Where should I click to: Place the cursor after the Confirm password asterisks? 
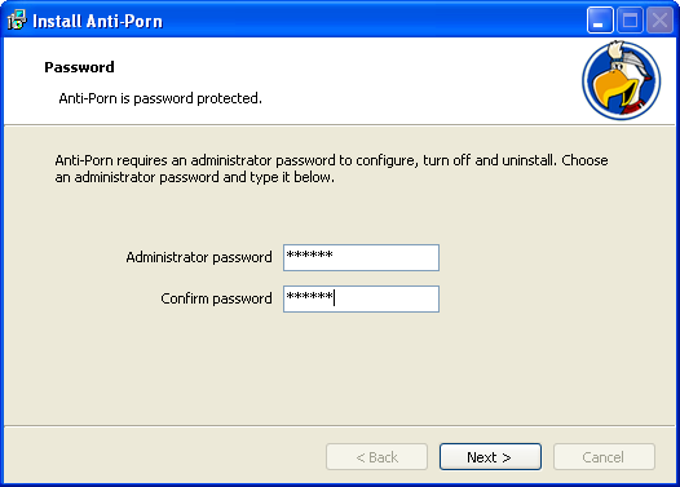click(x=334, y=297)
